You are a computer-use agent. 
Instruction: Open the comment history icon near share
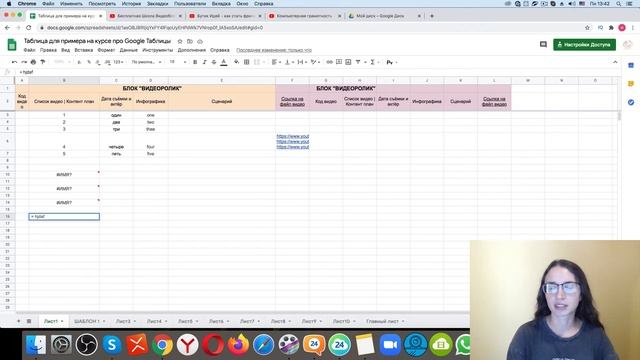coord(543,44)
